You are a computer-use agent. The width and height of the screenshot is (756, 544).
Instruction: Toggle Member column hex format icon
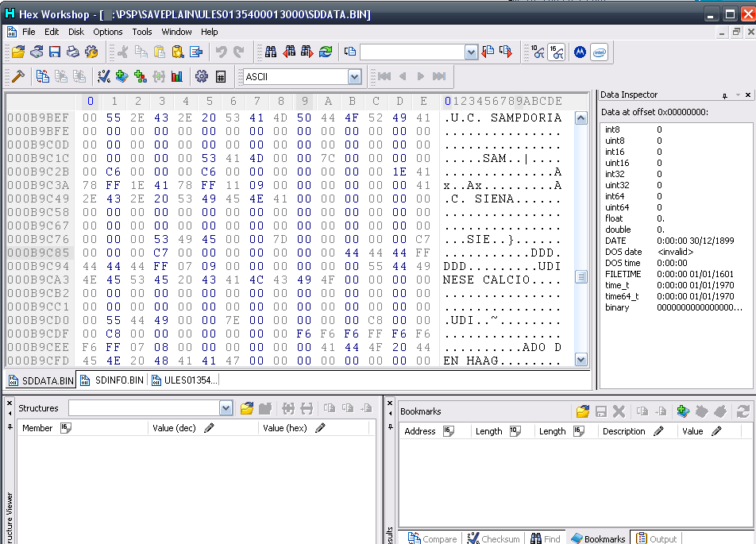66,428
